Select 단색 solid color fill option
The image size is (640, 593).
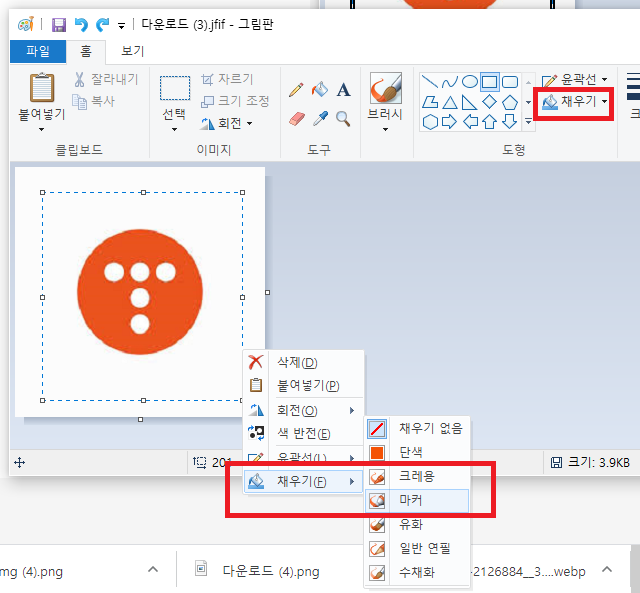point(418,452)
